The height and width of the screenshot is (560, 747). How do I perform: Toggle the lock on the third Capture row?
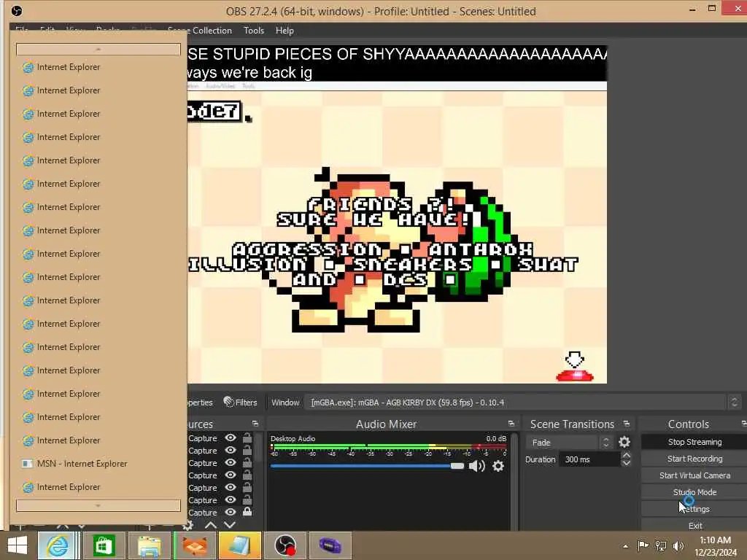(x=247, y=462)
